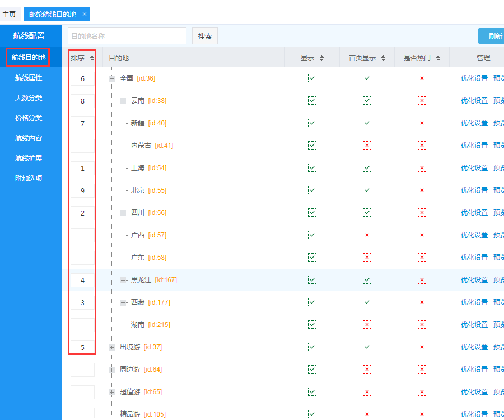This screenshot has width=504, height=420.
Task: Toggle 首页显示 for 黑龙江 row
Action: (367, 280)
